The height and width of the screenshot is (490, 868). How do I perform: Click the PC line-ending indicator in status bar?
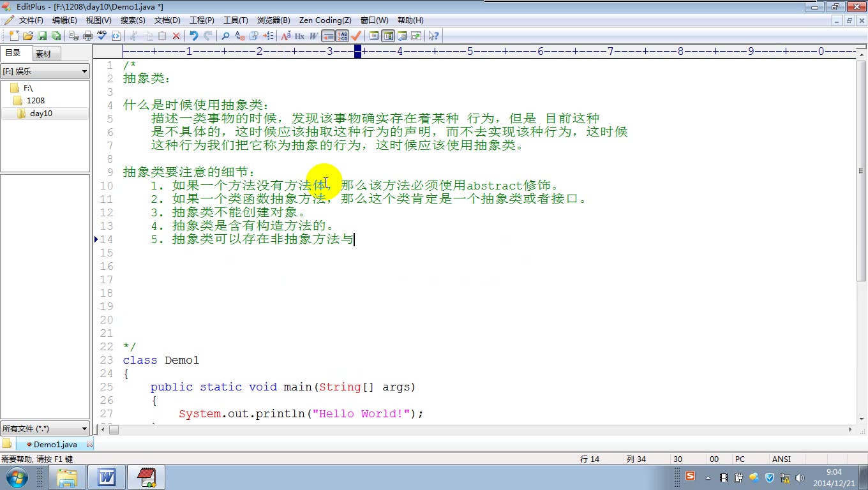click(740, 459)
